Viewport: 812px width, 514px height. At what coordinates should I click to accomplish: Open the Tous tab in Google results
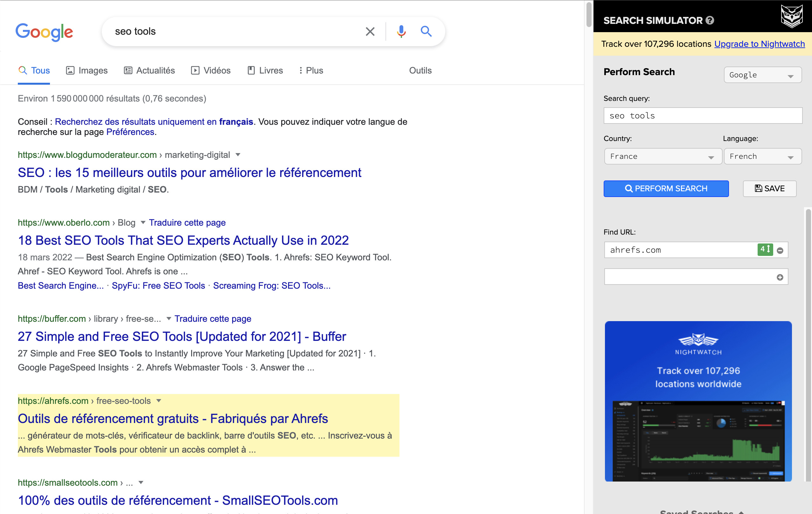pos(34,70)
